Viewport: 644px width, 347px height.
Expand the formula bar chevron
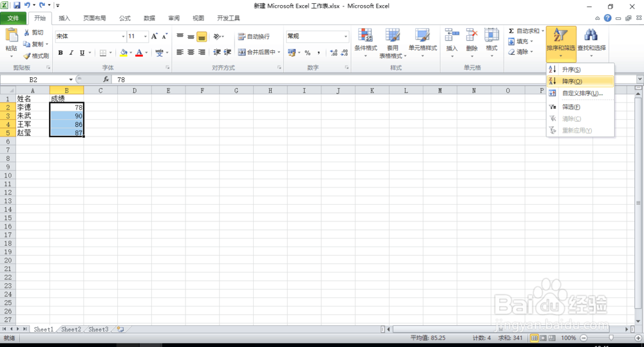640,79
